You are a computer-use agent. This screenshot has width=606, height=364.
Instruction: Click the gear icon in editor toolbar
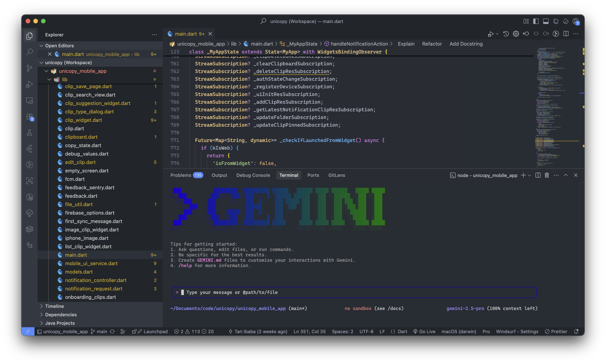[516, 34]
